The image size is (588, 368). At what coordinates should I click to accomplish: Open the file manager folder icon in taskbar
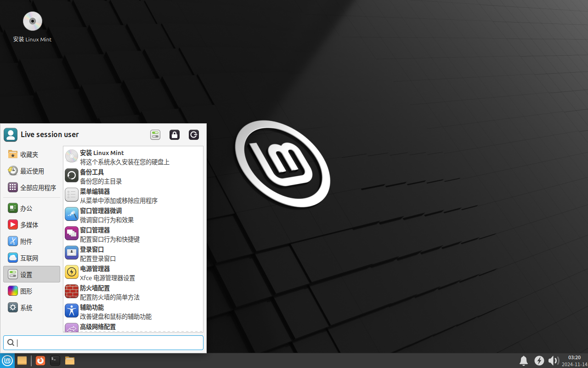click(x=70, y=361)
